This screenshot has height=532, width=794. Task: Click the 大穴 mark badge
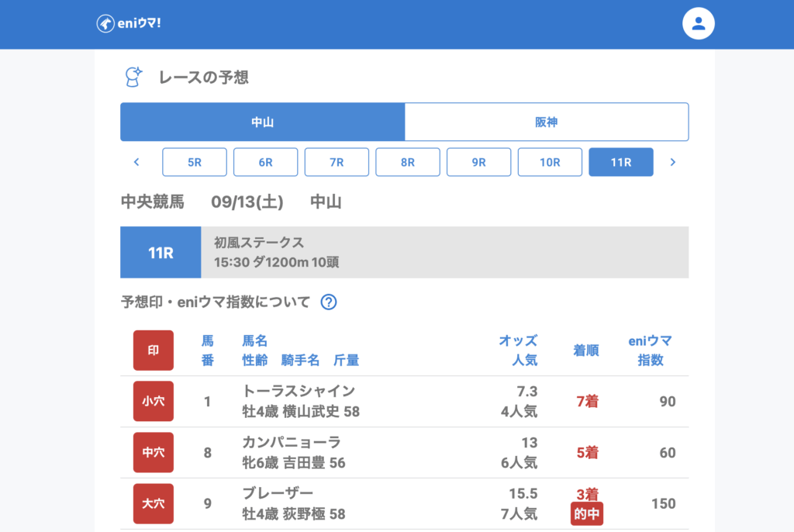(154, 504)
